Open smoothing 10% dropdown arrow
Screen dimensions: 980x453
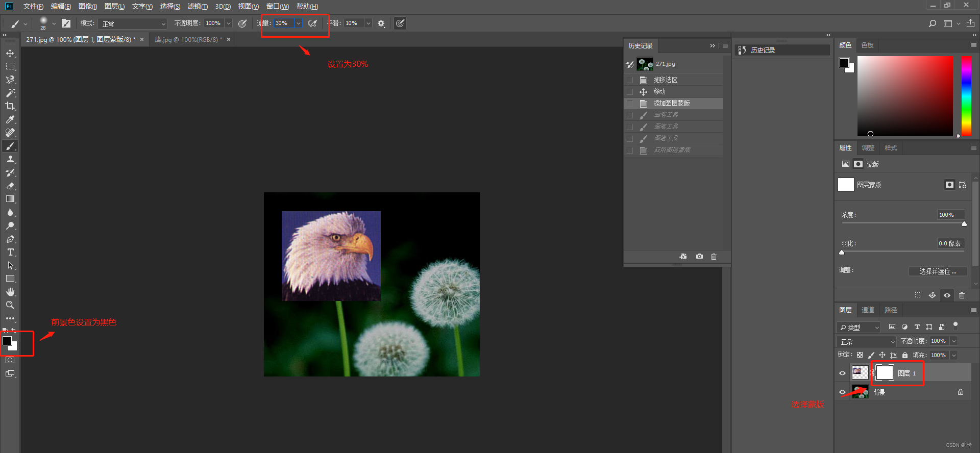[x=368, y=23]
